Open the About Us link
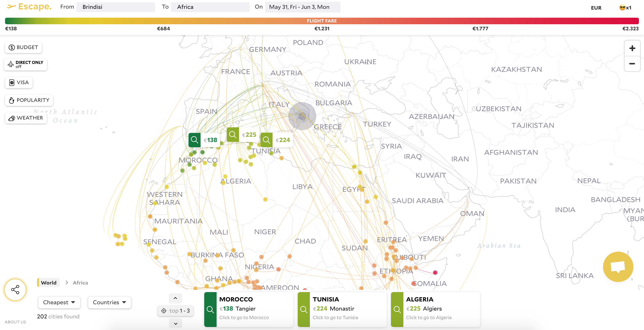This screenshot has width=644, height=330. pos(15,322)
